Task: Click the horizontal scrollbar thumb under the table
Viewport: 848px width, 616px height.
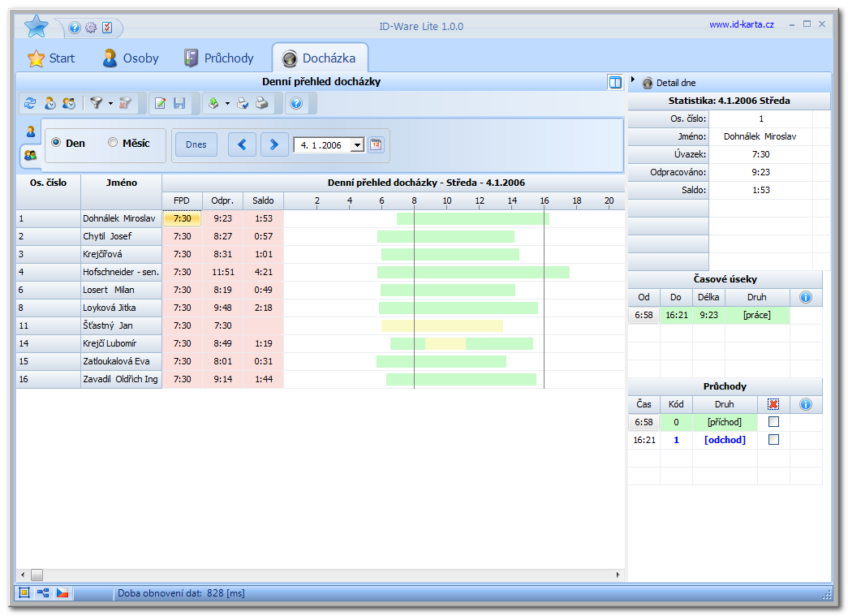Action: coord(37,575)
